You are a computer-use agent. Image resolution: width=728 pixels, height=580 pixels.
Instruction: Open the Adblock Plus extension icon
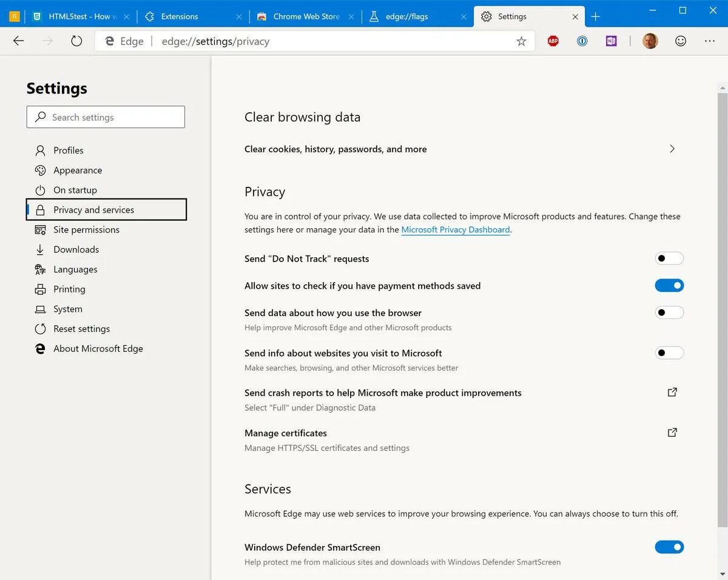point(553,41)
